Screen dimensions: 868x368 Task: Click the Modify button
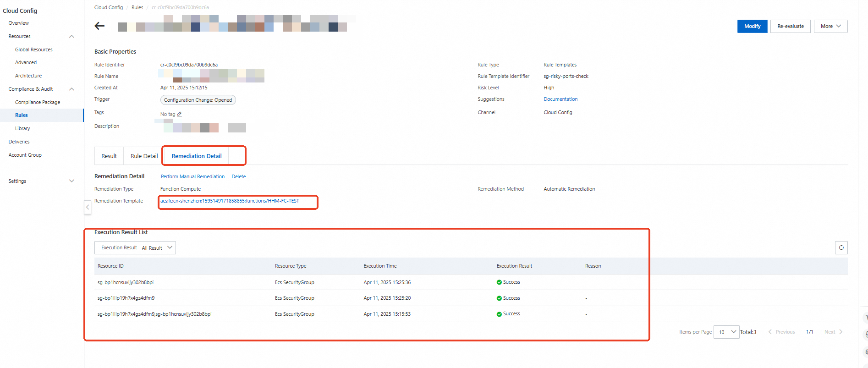coord(752,26)
